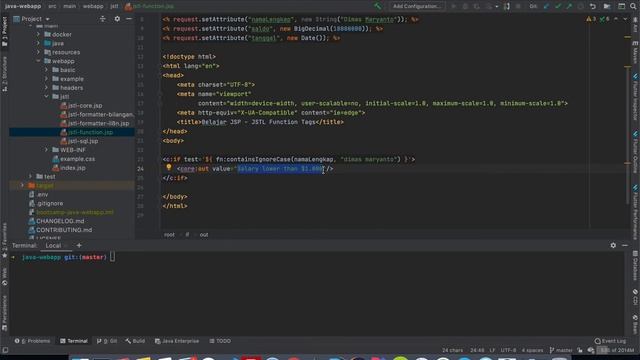640x360 pixels.
Task: Change LF line separator in status bar
Action: point(492,350)
